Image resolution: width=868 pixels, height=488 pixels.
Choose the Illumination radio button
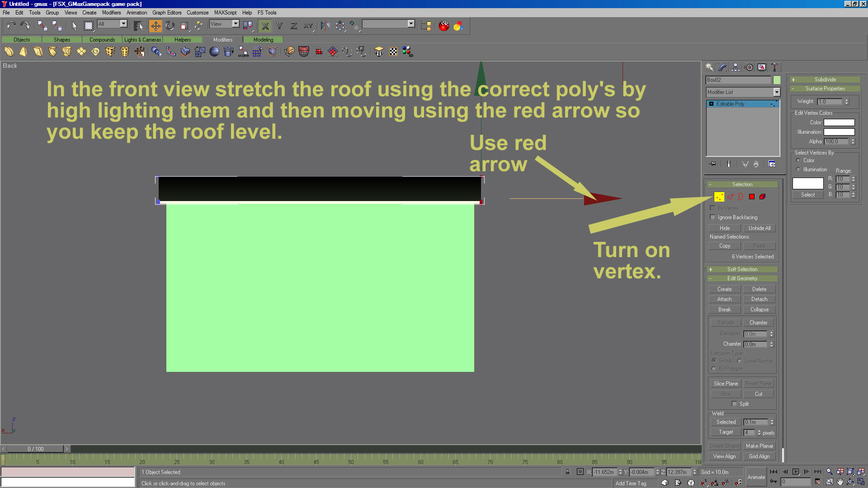click(798, 169)
